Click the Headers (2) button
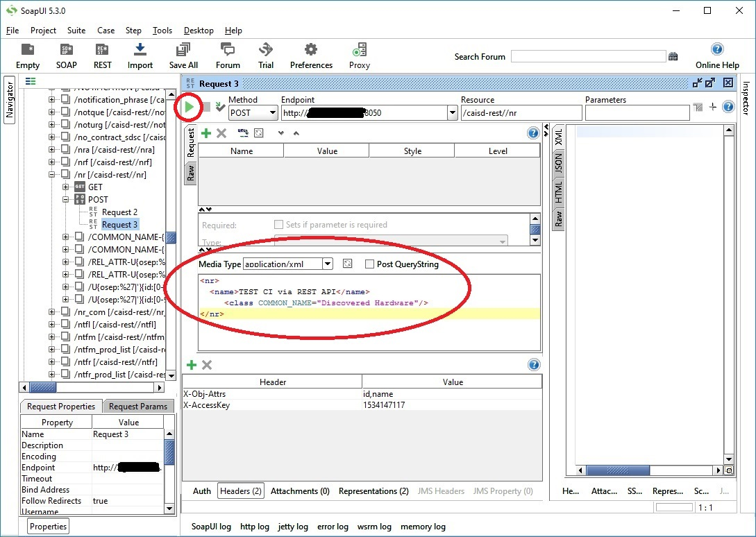 pyautogui.click(x=240, y=491)
